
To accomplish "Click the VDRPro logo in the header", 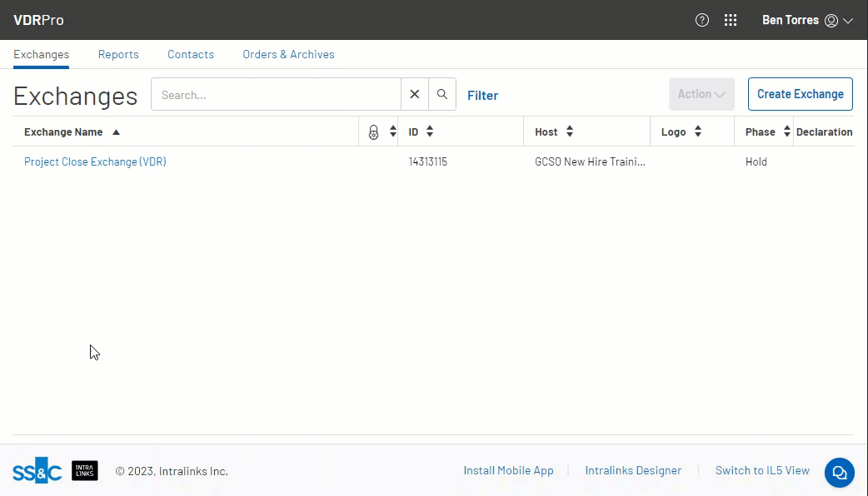I will click(x=39, y=20).
